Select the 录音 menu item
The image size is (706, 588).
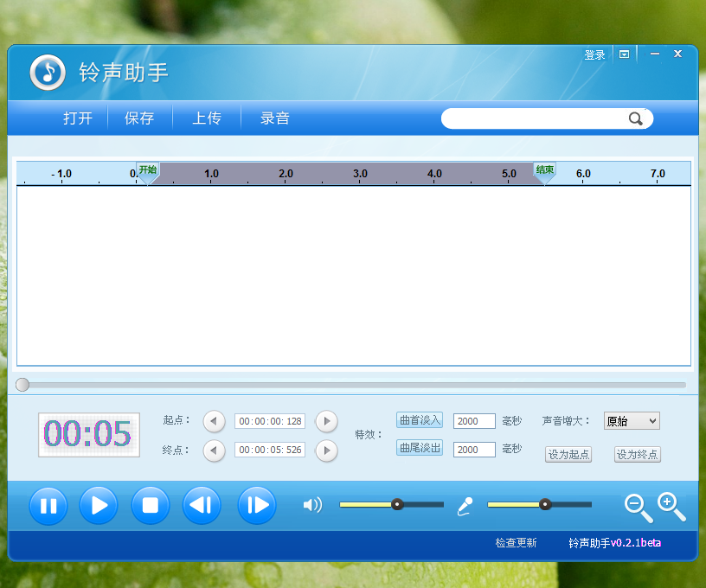pyautogui.click(x=275, y=118)
